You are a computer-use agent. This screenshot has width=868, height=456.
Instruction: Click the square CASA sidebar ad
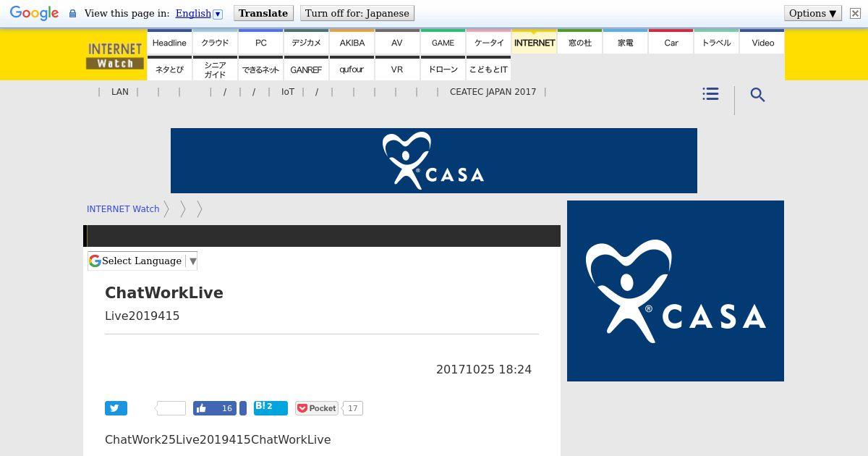pos(676,291)
